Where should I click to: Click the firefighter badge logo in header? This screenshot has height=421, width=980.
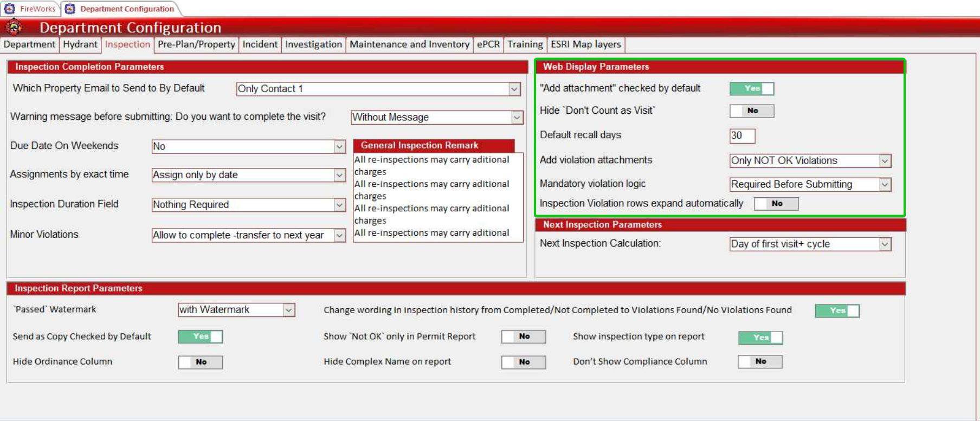pyautogui.click(x=14, y=27)
